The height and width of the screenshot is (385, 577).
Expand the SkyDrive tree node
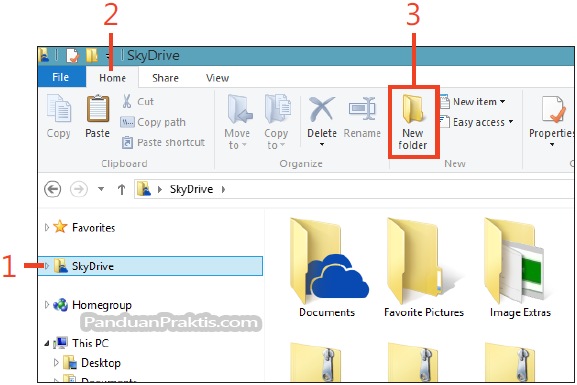[x=46, y=266]
